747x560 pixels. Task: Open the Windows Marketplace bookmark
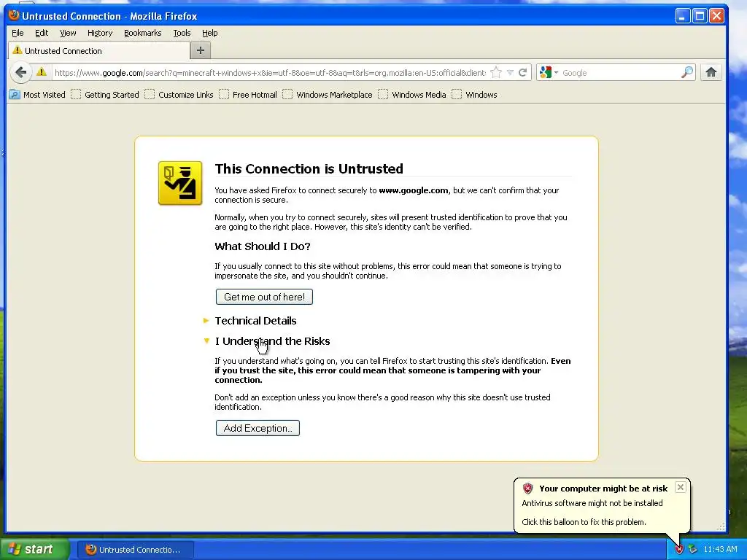[x=328, y=95]
